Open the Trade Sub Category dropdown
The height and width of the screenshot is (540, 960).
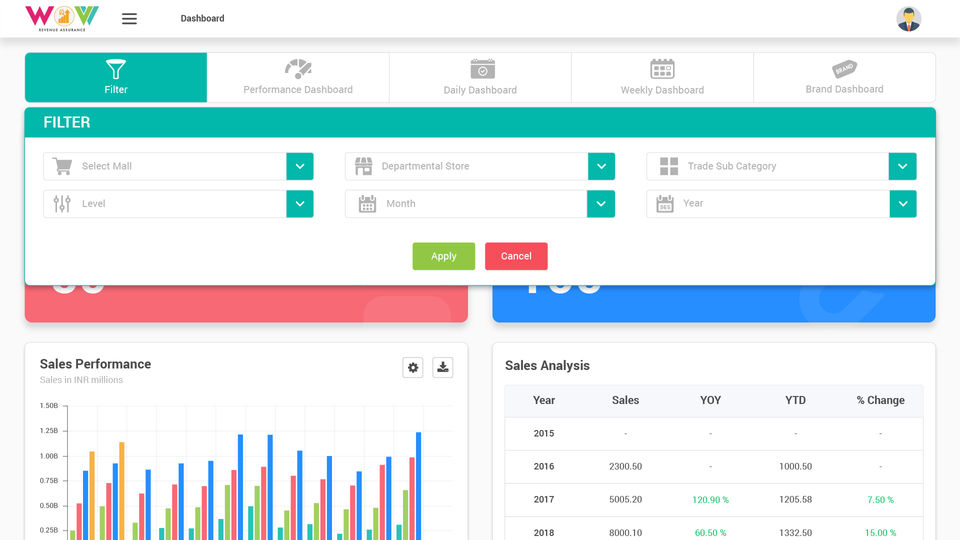(x=902, y=166)
